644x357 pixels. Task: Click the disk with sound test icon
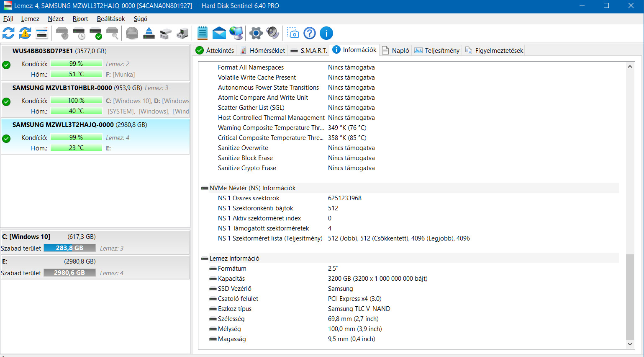coord(62,33)
